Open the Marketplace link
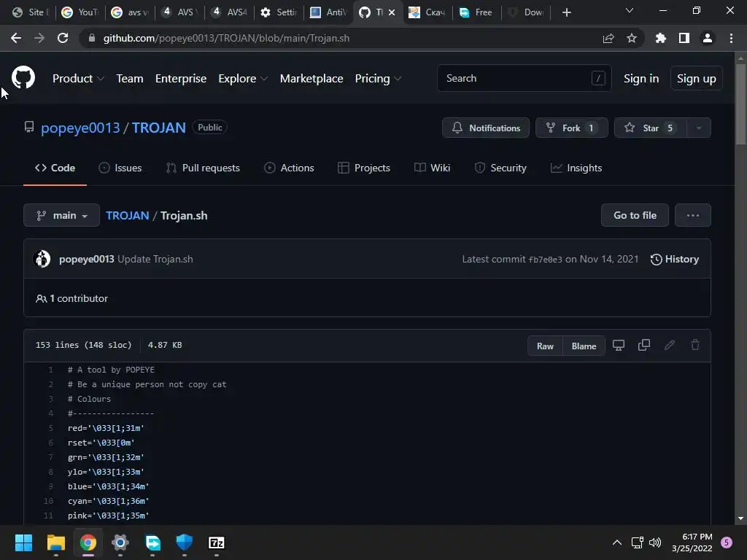This screenshot has width=747, height=560. pyautogui.click(x=311, y=79)
